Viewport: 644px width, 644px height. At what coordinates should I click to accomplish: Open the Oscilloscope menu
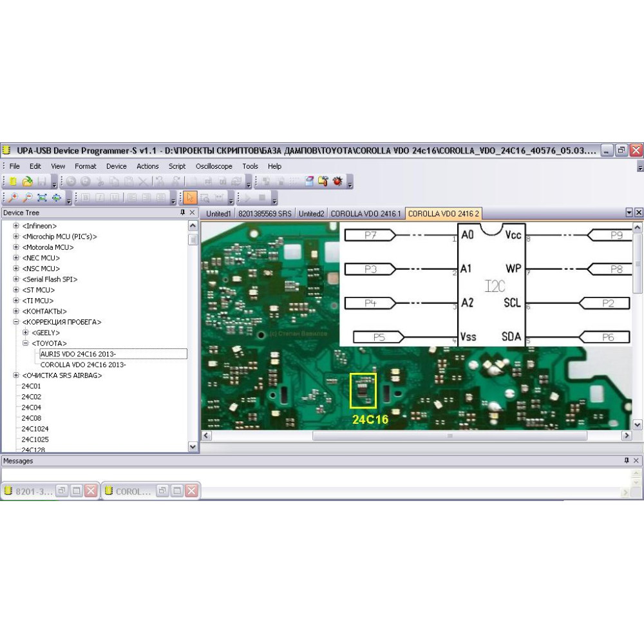(214, 166)
